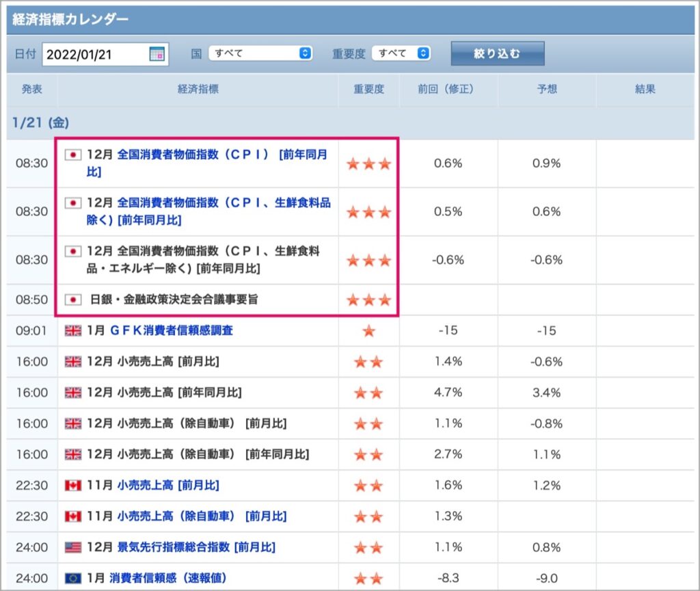Click the US flag beside 景気先行指標総合指数
The image size is (700, 591).
[72, 547]
